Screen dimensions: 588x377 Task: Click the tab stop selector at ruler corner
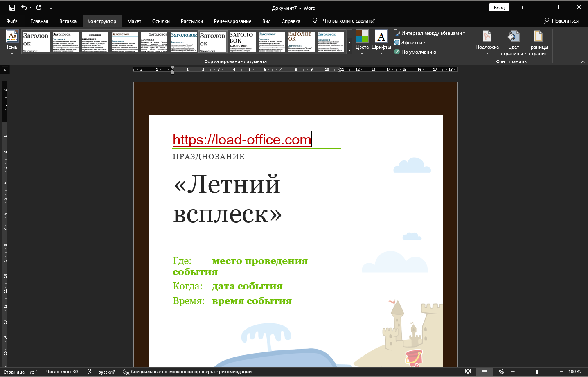(x=5, y=70)
